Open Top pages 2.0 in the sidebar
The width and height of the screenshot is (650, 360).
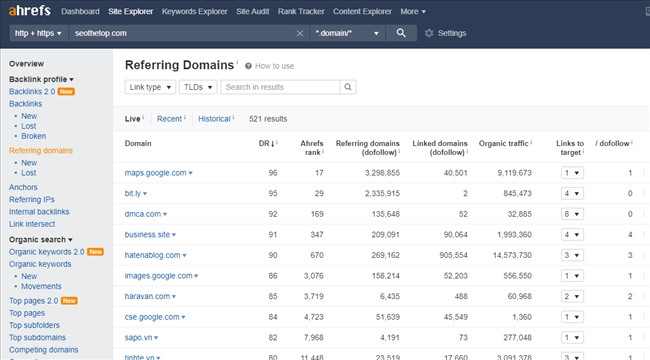(x=34, y=301)
